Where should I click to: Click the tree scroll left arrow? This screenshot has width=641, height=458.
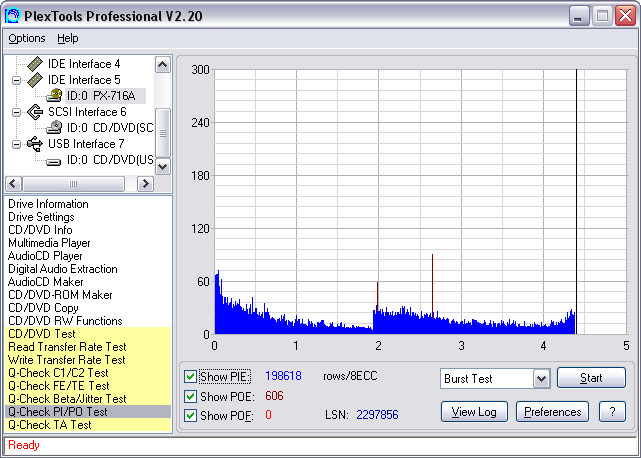coord(13,184)
